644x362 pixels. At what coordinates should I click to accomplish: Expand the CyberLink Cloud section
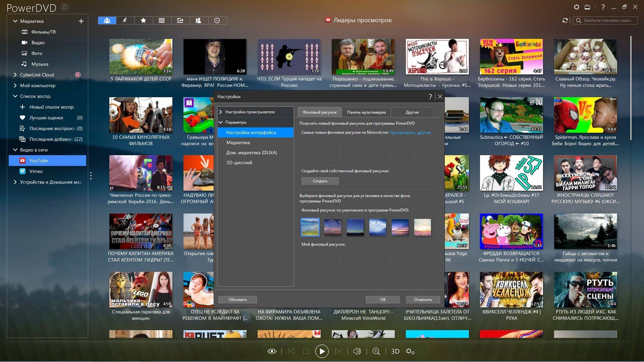click(15, 75)
